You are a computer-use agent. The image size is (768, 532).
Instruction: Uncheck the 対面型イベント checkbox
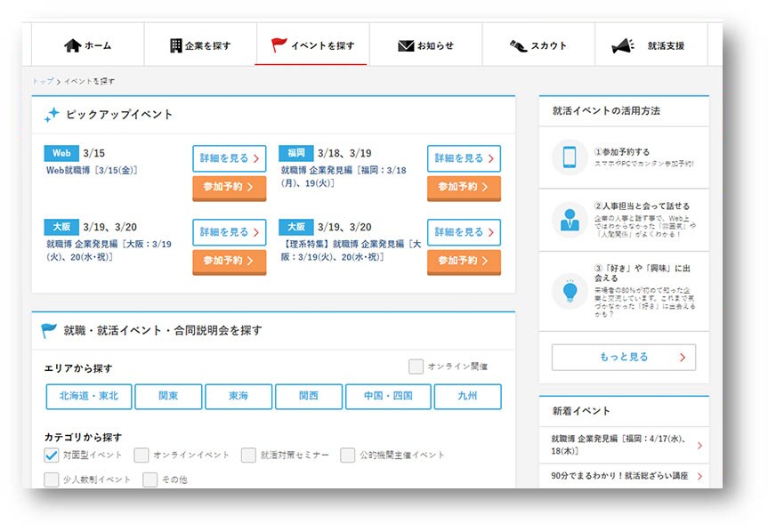coord(52,455)
